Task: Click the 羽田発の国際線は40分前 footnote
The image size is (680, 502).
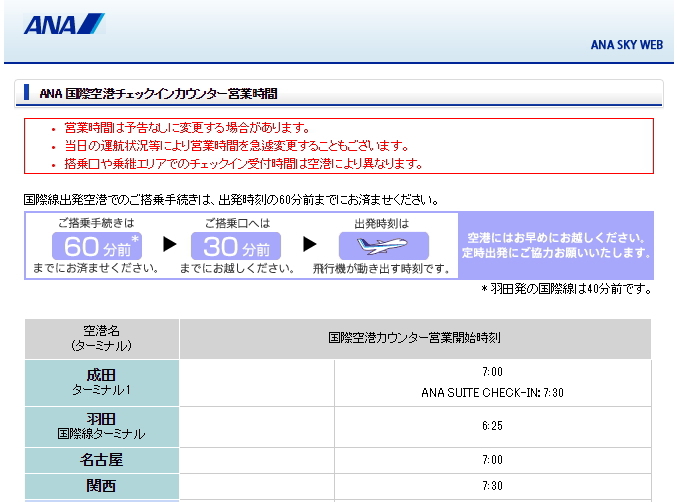Action: [x=566, y=289]
